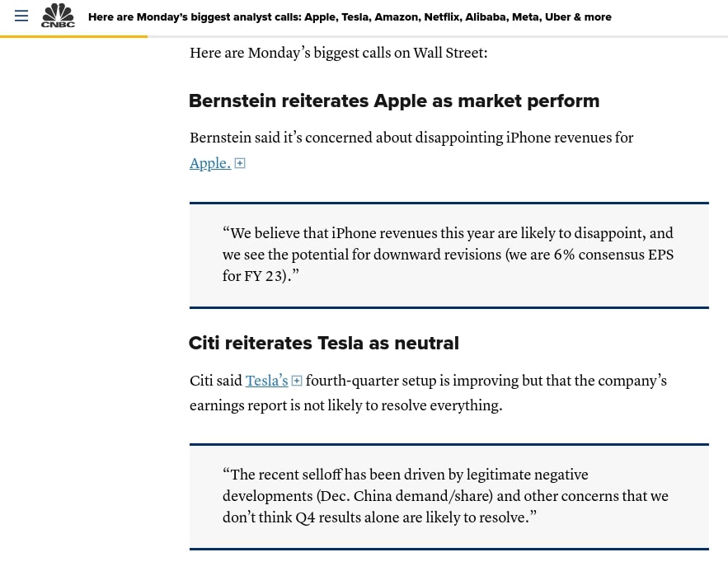Screen dimensions: 728x571
Task: Click the earnings report not likely sentence
Action: [x=345, y=406]
